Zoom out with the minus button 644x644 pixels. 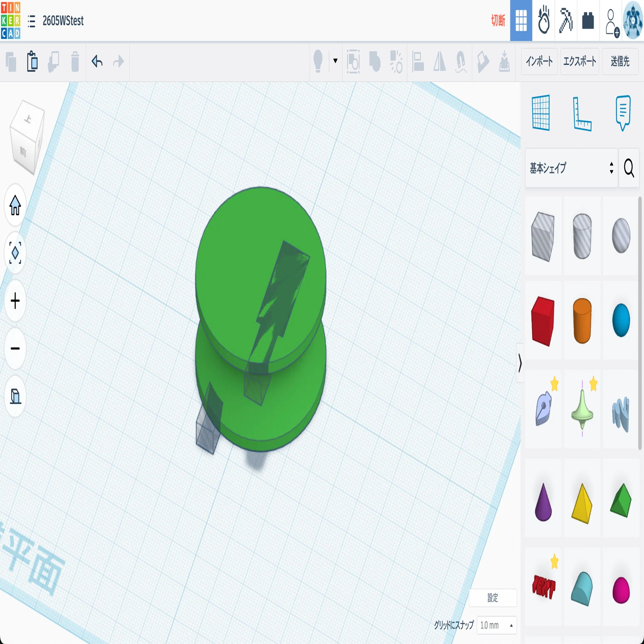(x=15, y=348)
